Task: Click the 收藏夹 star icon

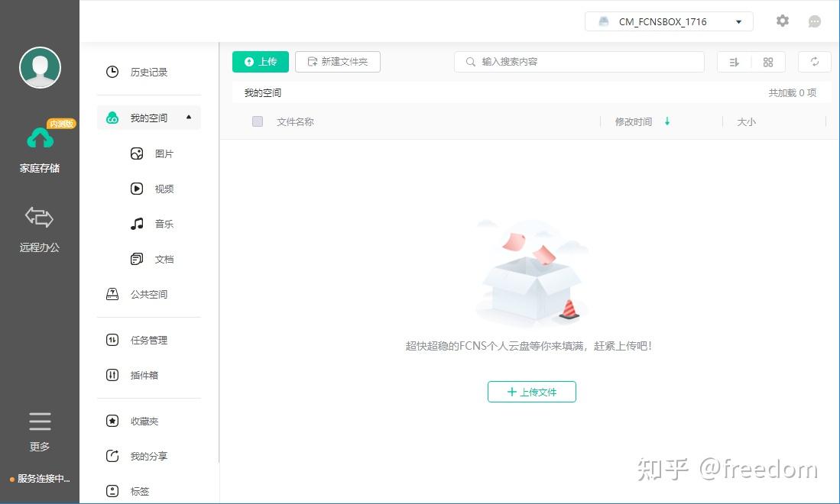Action: [x=112, y=421]
